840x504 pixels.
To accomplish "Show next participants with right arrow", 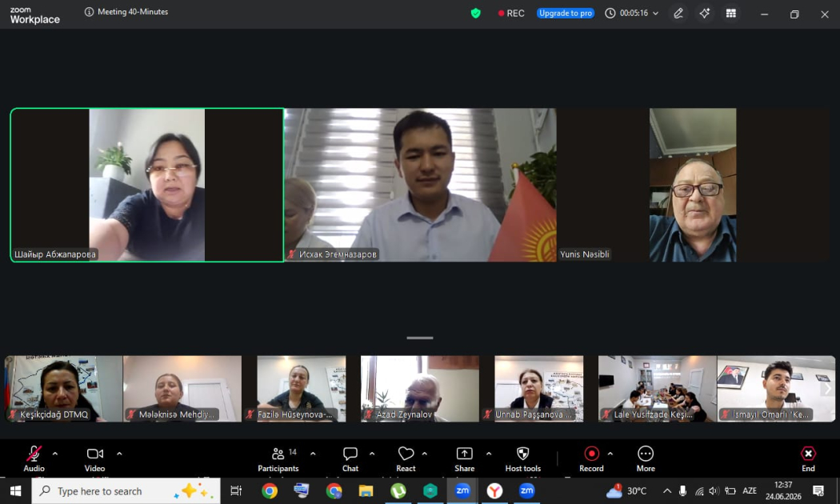I will click(x=828, y=389).
